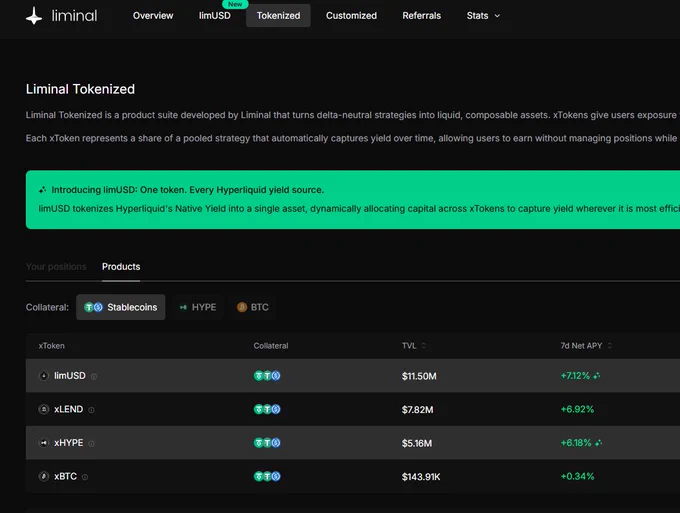Viewport: 680px width, 513px height.
Task: Click the HYPE logo icon in filter
Action: coord(183,307)
